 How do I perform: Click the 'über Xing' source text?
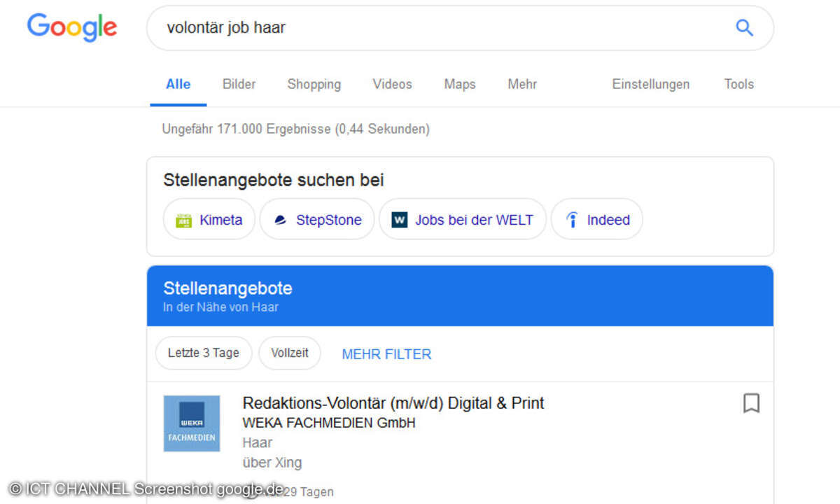coord(272,463)
